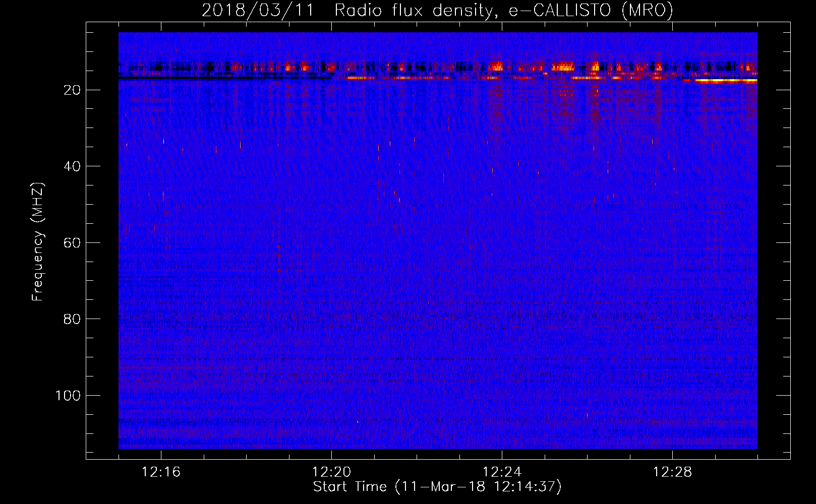Viewport: 816px width, 504px height.
Task: Click the plot title '2018/03/11 Radio flux density, e-CALLISTO (MRO)'
Action: coord(437,10)
